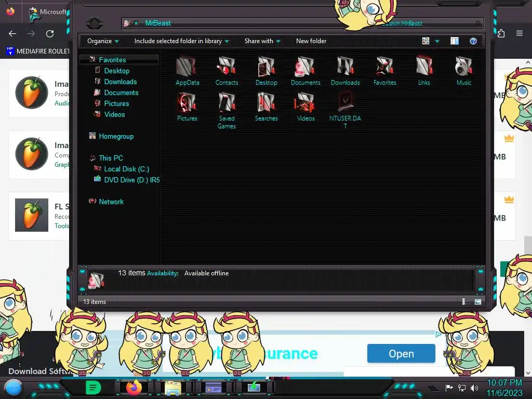Viewport: 532px width, 399px height.
Task: Open the Share with dropdown
Action: point(262,41)
